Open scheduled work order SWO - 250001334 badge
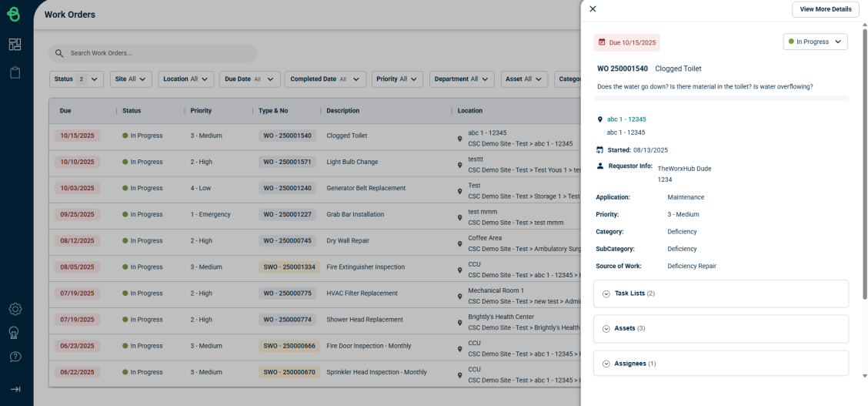Image resolution: width=868 pixels, height=406 pixels. [x=289, y=267]
